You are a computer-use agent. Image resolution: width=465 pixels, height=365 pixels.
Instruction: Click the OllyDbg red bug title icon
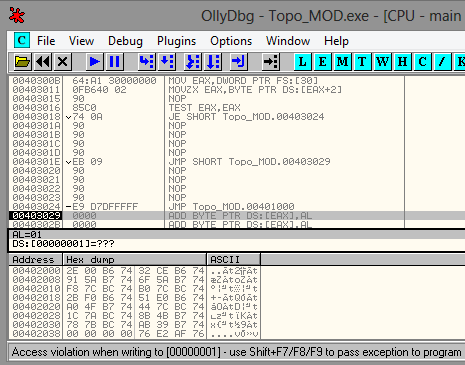17,15
